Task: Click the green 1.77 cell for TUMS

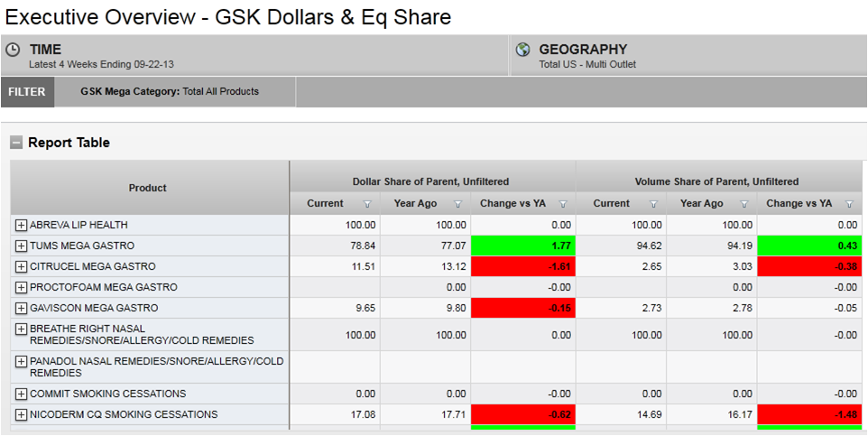Action: pos(522,246)
